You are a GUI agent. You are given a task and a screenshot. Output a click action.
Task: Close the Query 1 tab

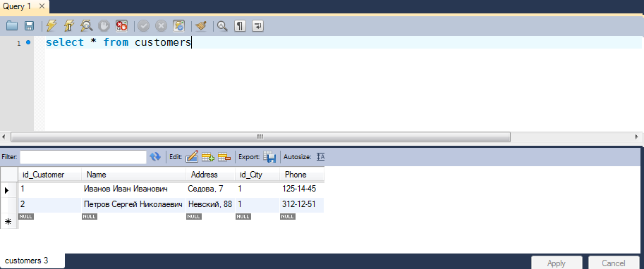point(42,6)
